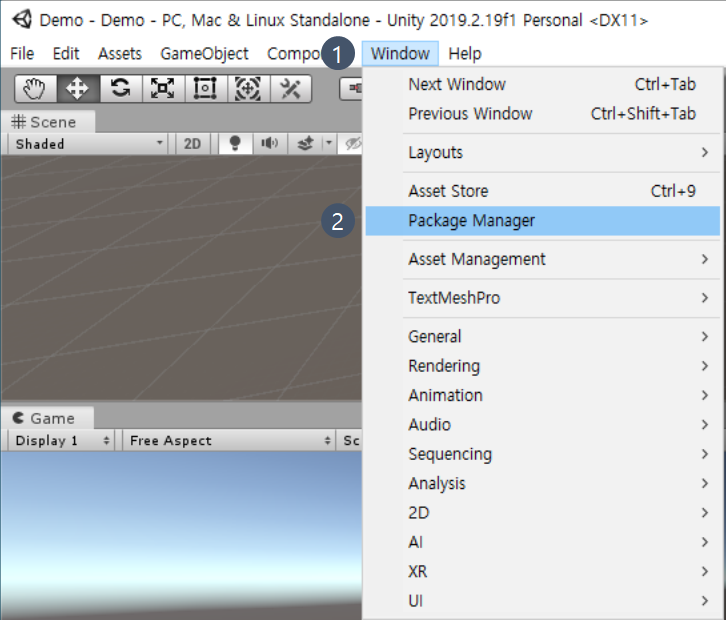Expand the Rendering submenu
Screen dimensions: 726x620
click(x=543, y=366)
